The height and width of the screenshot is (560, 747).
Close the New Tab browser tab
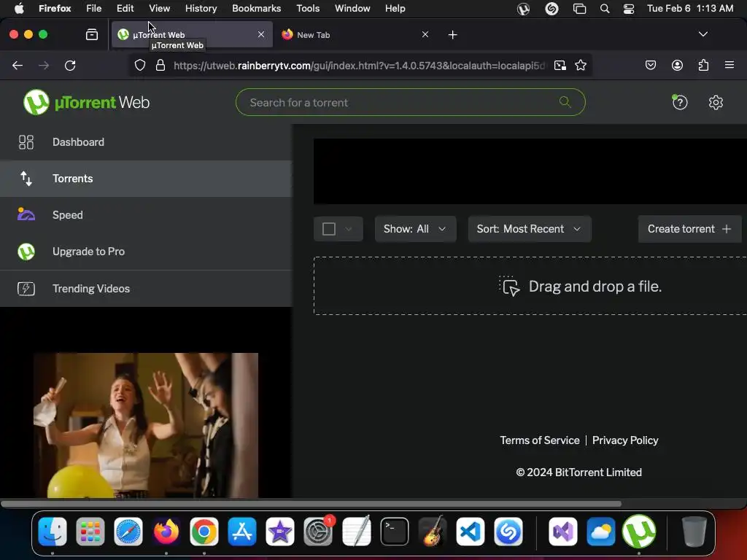pyautogui.click(x=425, y=34)
